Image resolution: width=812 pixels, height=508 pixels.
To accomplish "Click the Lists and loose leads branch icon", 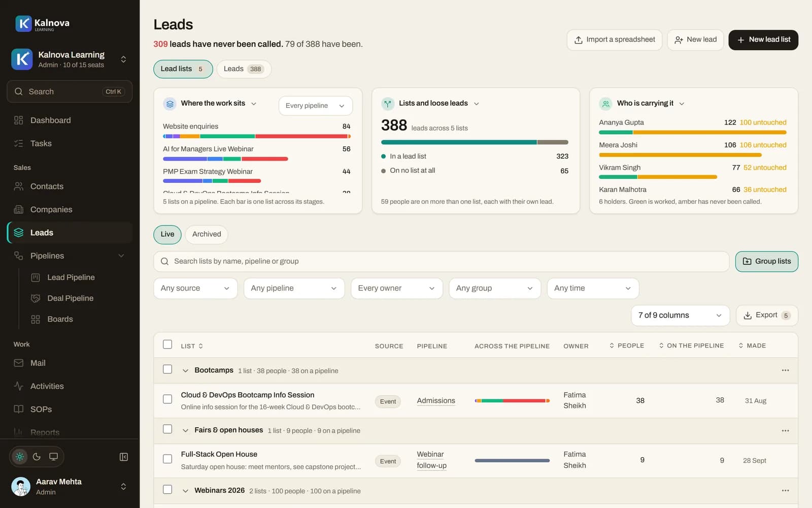I will click(388, 104).
